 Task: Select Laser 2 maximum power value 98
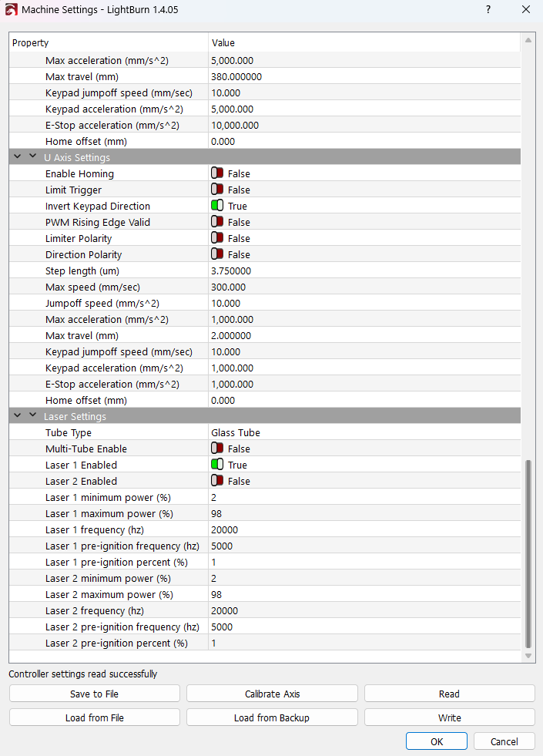click(x=216, y=594)
